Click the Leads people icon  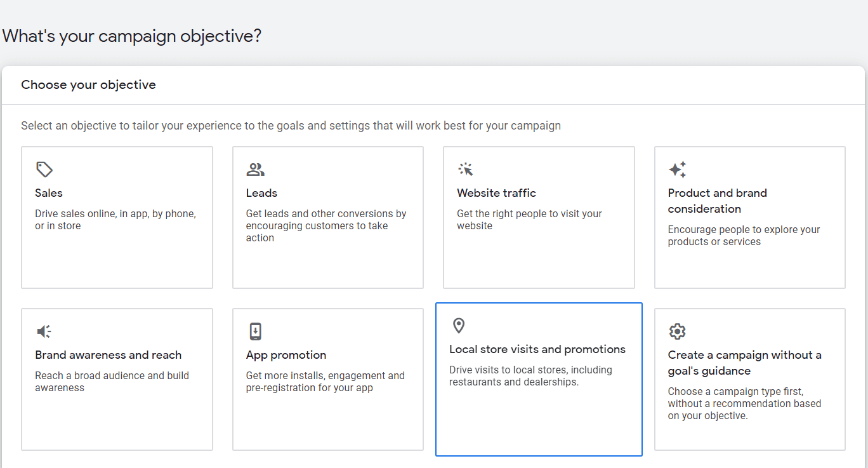click(255, 169)
